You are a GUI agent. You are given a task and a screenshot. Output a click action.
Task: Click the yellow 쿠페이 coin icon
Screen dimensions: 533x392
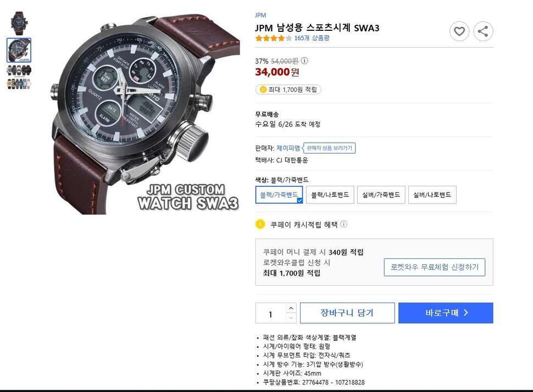(x=260, y=224)
